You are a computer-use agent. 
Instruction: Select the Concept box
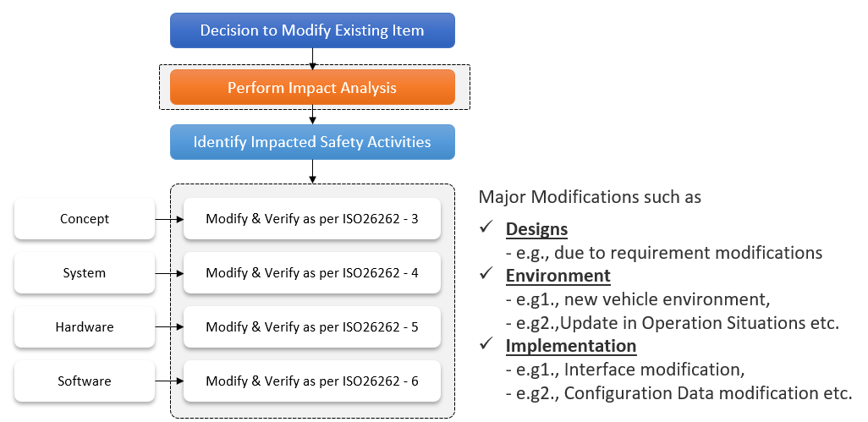click(x=85, y=219)
